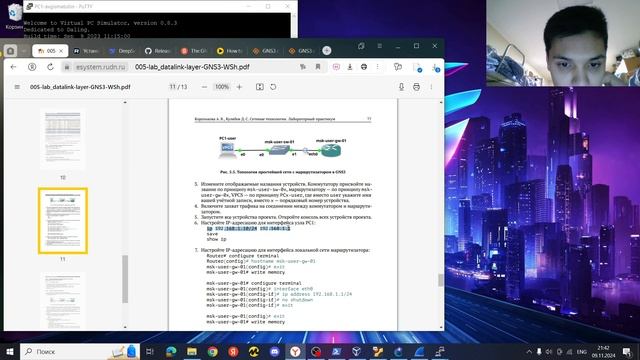Screen dimensions: 640x360
Task: Show hidden system tray icons chevron
Action: coord(529,351)
